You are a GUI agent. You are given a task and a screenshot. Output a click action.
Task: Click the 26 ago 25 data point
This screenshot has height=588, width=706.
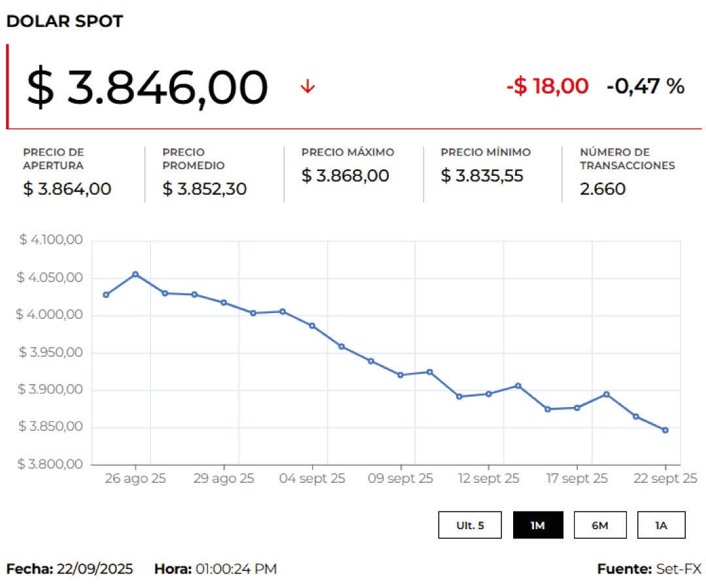click(135, 274)
